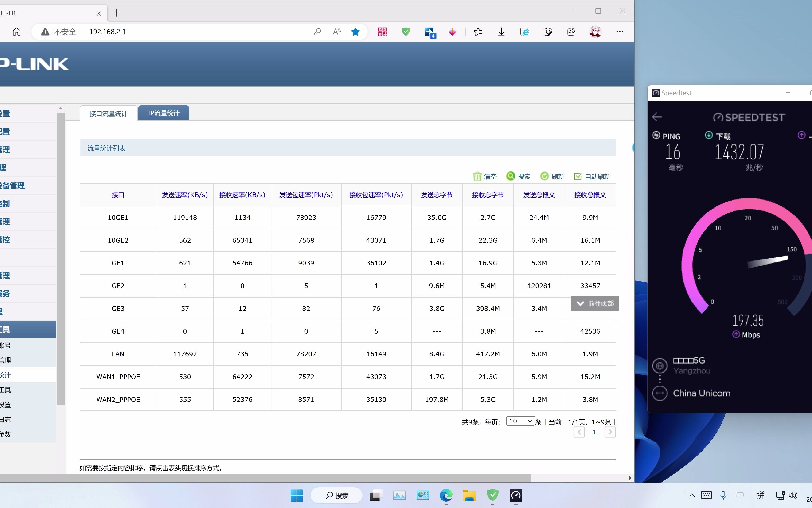The image size is (812, 508).
Task: Click the 前往底部 button
Action: click(x=595, y=304)
